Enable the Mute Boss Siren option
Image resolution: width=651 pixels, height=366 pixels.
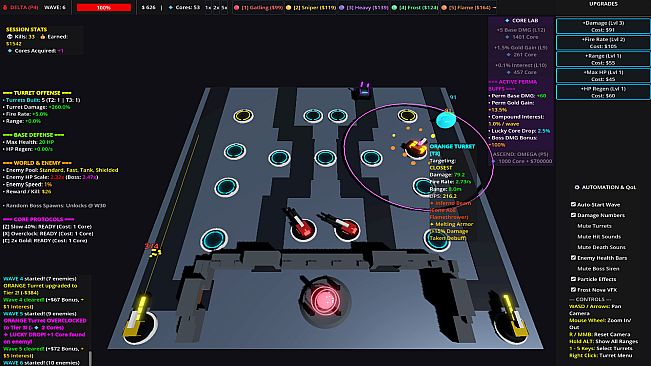point(598,268)
